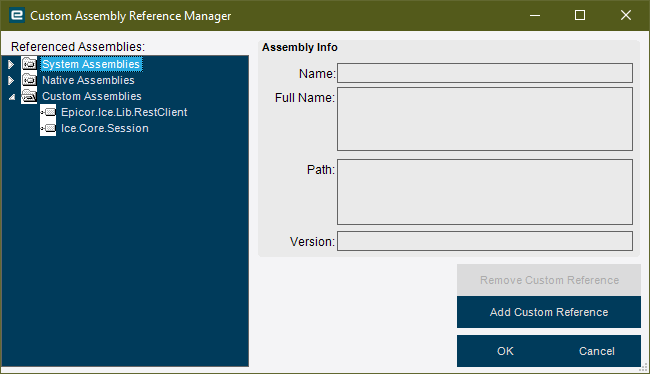Click the System Assemblies folder icon
Viewport: 650px width, 374px height.
click(29, 64)
